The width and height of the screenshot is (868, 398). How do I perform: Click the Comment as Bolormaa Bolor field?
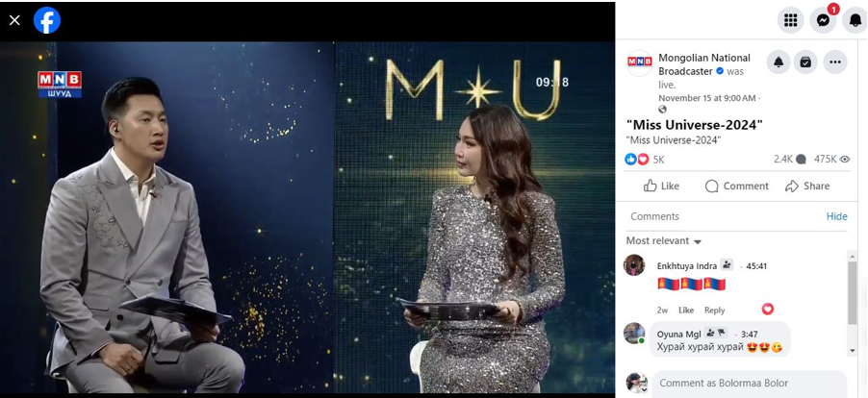tap(749, 383)
